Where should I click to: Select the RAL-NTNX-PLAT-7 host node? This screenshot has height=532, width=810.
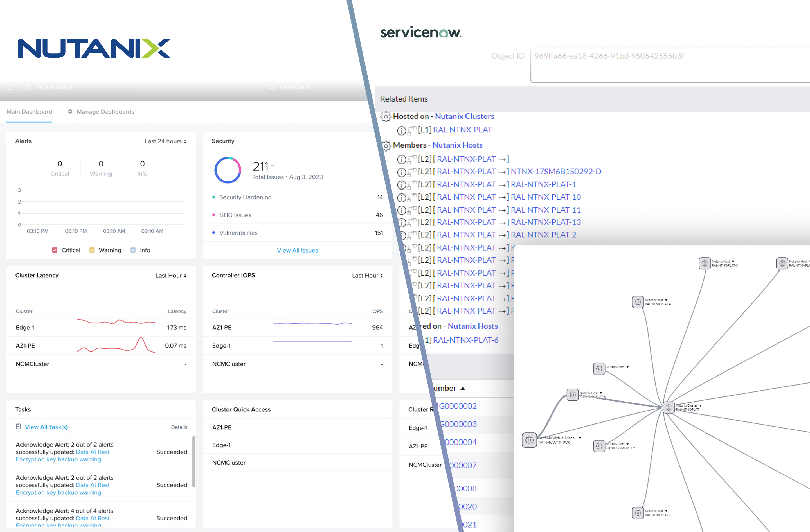[x=638, y=513]
